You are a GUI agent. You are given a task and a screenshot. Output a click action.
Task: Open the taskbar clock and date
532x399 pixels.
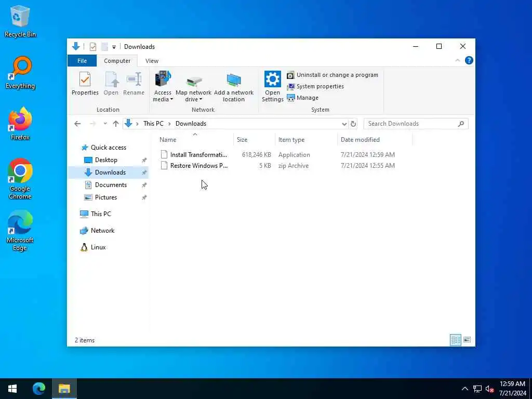tap(512, 389)
